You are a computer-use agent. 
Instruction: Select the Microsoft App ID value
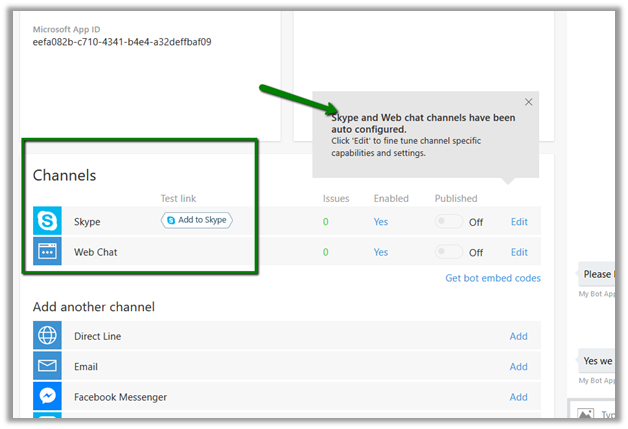click(x=122, y=43)
